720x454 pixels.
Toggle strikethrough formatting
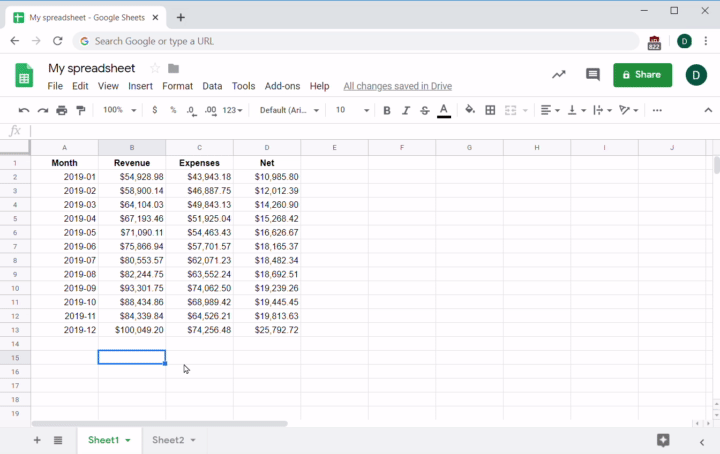coord(425,110)
